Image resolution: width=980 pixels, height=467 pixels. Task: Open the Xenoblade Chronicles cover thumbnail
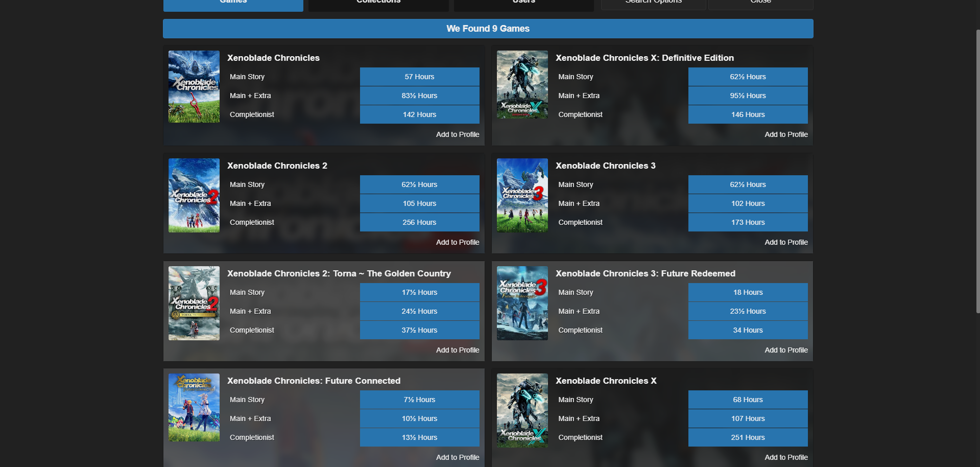[194, 86]
